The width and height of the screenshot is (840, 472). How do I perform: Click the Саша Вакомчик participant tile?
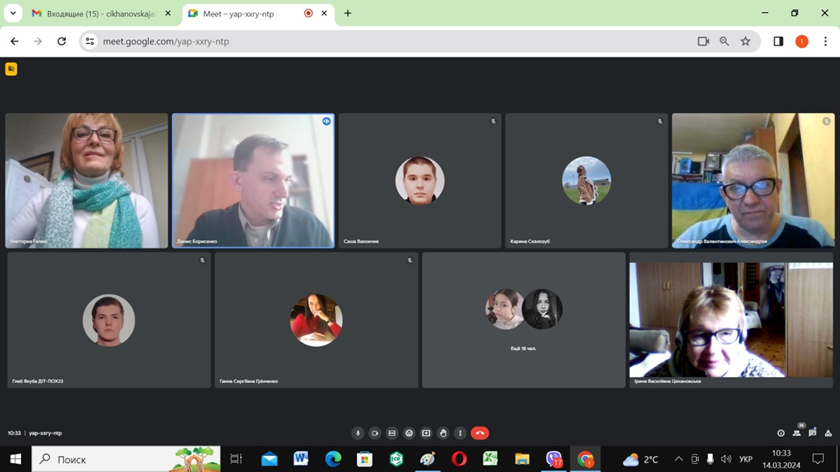(x=420, y=181)
